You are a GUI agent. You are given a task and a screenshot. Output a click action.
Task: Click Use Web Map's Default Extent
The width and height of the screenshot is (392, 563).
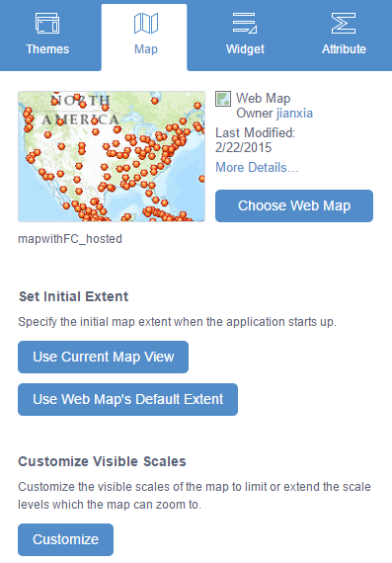coord(127,399)
